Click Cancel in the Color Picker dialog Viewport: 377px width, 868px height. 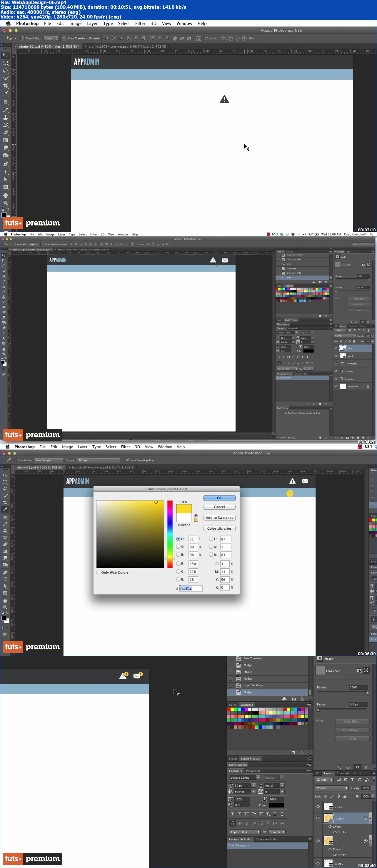[219, 507]
